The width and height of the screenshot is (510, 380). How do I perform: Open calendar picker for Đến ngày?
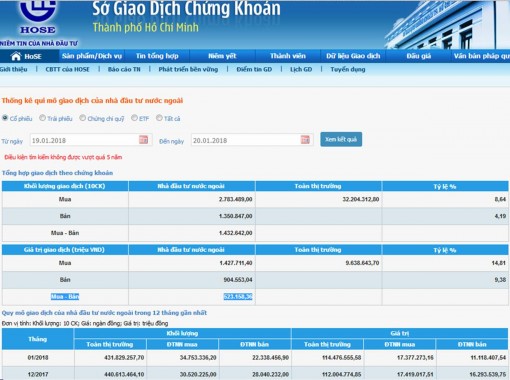[305, 140]
